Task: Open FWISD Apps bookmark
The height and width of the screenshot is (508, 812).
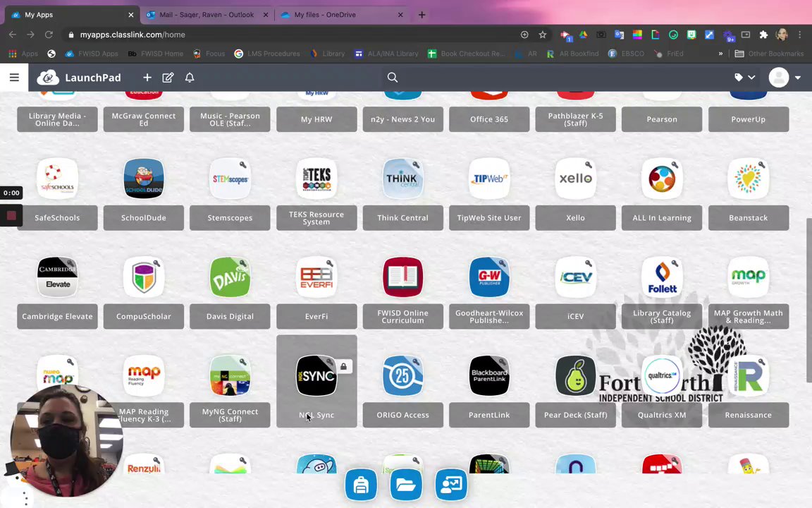Action: pyautogui.click(x=92, y=54)
